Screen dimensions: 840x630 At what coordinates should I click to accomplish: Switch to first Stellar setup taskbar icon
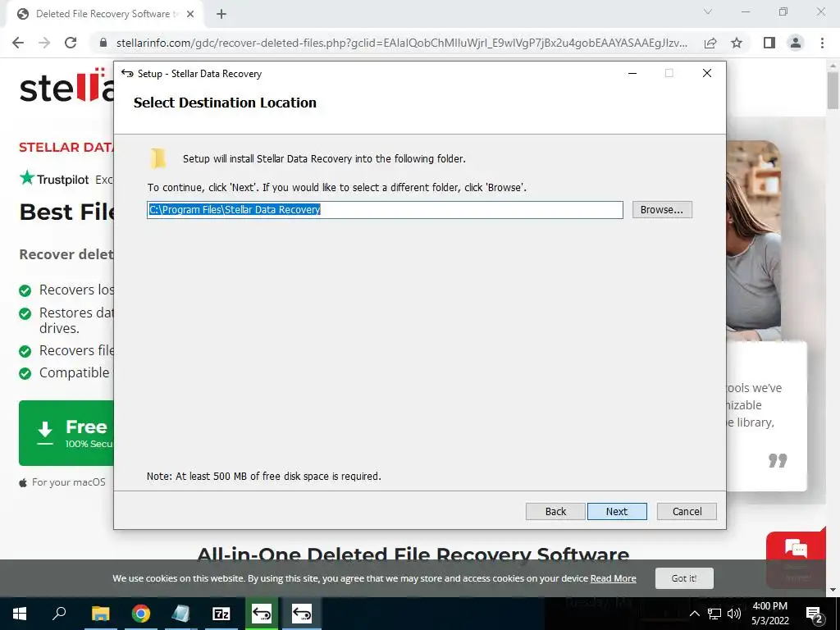pyautogui.click(x=262, y=614)
